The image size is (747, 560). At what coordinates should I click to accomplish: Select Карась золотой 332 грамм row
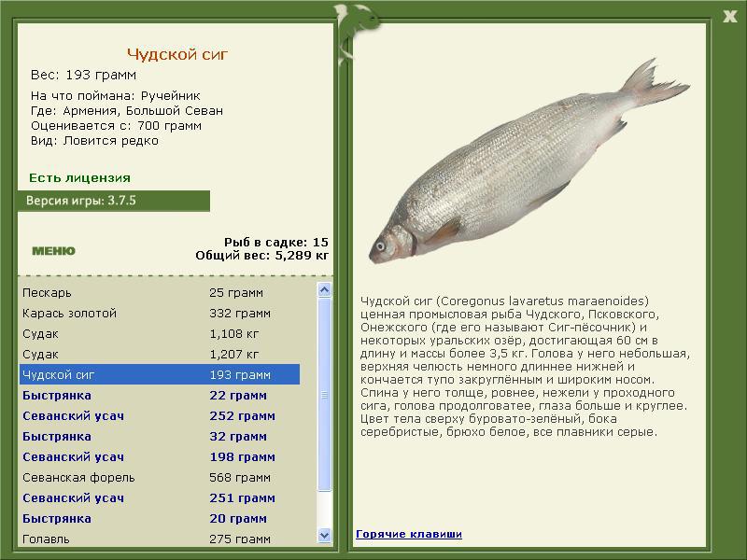[160, 314]
